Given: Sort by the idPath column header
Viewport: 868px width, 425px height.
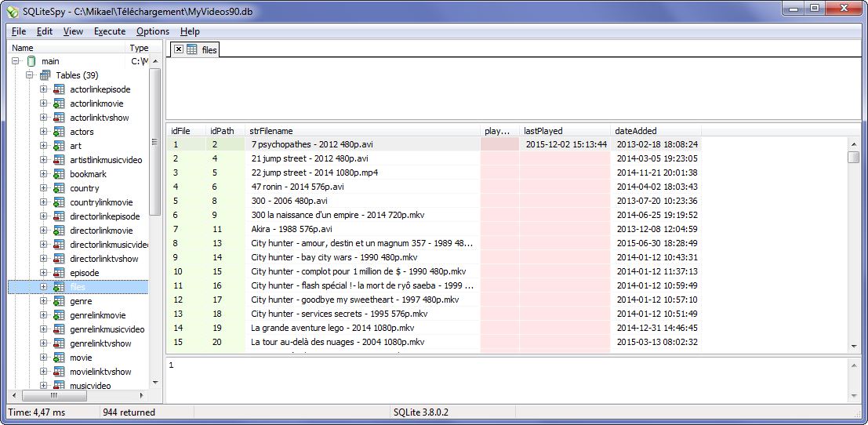Looking at the screenshot, I should click(x=225, y=131).
